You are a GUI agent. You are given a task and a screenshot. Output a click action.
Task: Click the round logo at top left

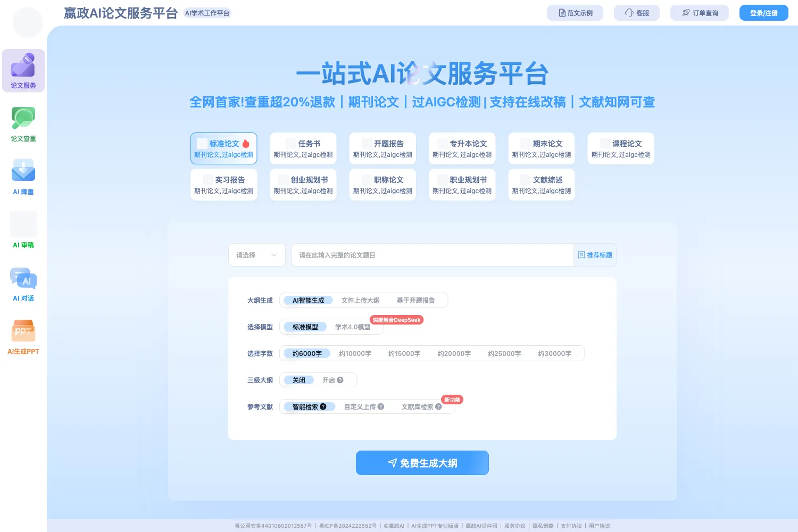click(x=28, y=22)
